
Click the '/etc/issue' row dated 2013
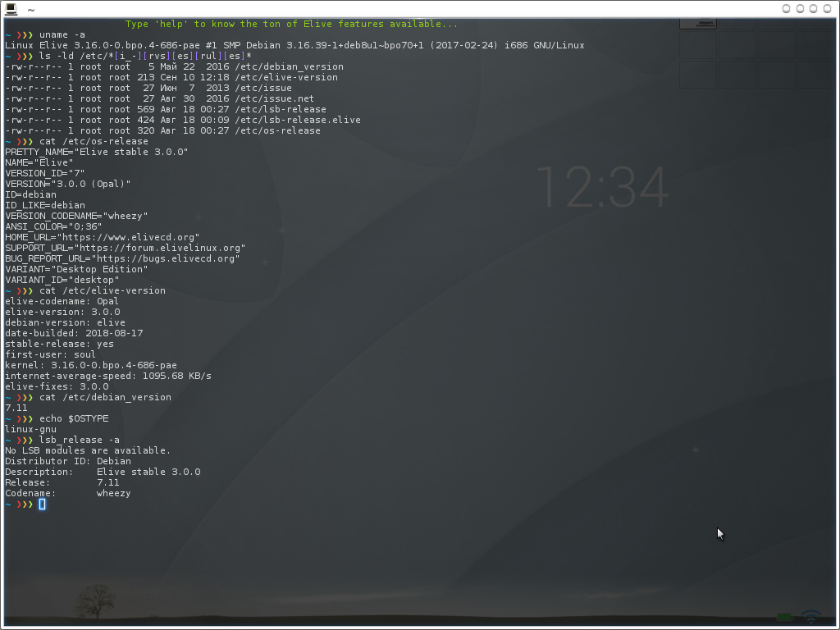(148, 89)
